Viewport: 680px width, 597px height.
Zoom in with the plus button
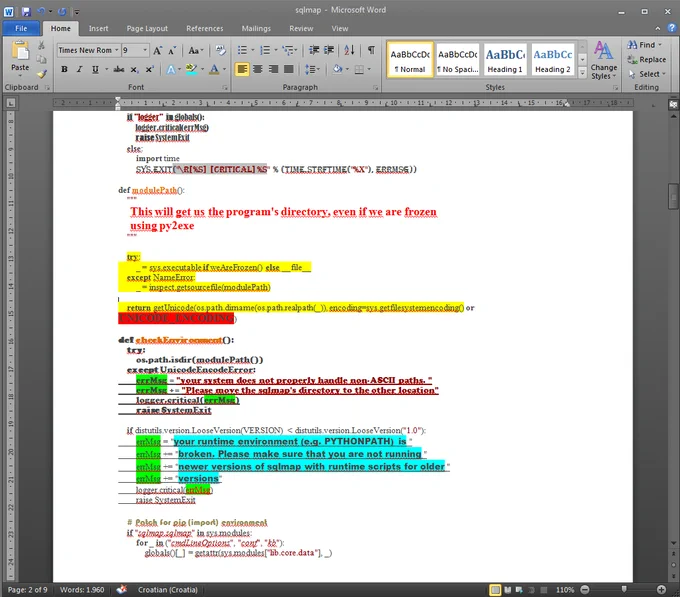click(x=661, y=590)
